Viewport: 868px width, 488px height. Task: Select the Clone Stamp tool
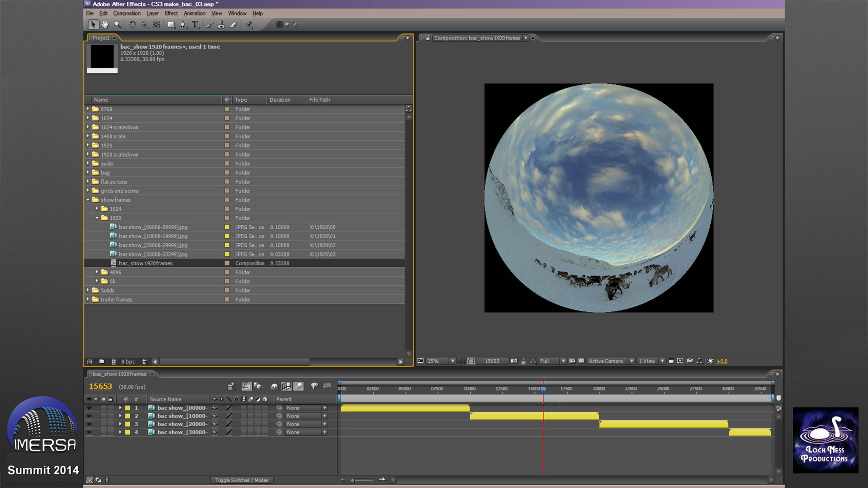(x=221, y=24)
